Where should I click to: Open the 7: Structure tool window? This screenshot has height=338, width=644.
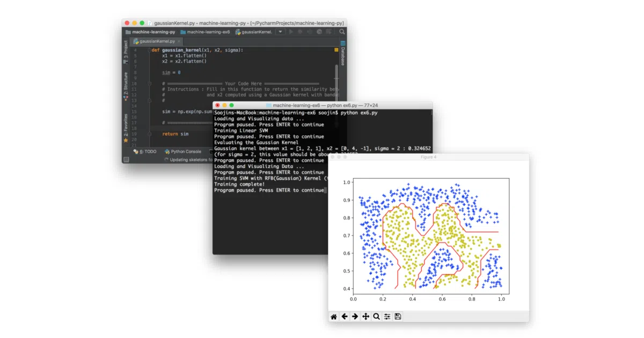pos(126,86)
